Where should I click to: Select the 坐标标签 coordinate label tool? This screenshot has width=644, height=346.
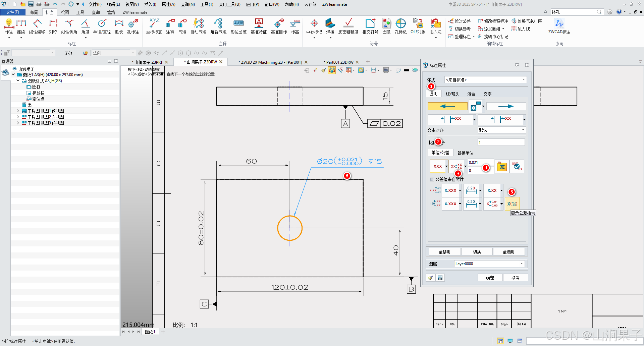[154, 26]
